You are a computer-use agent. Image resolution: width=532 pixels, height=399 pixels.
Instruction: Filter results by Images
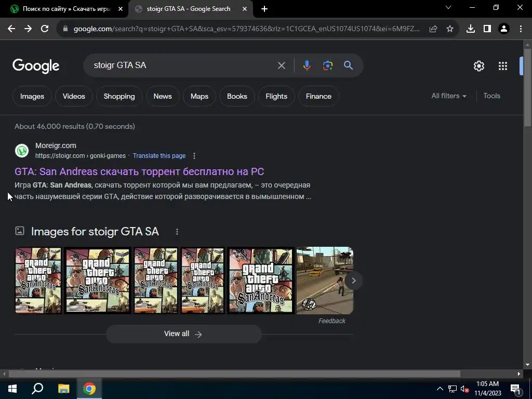[32, 96]
